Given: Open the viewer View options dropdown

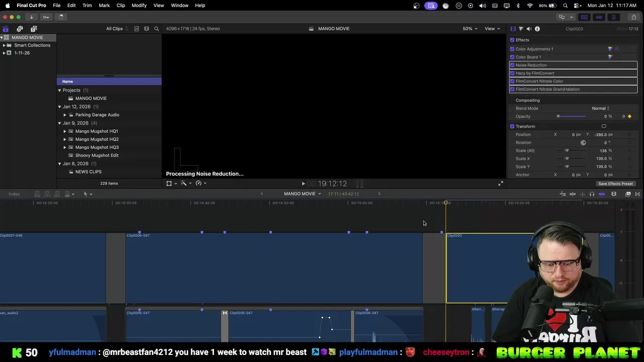Looking at the screenshot, I should pos(492,29).
